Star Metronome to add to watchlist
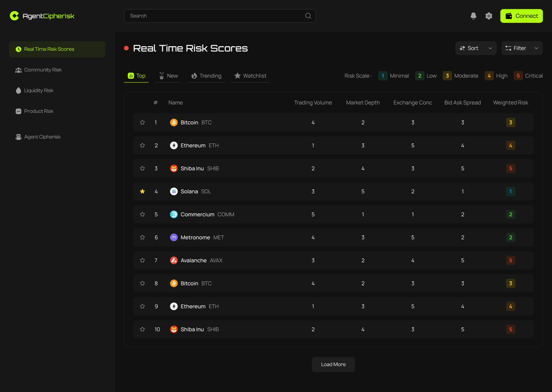The image size is (552, 392). 142,237
